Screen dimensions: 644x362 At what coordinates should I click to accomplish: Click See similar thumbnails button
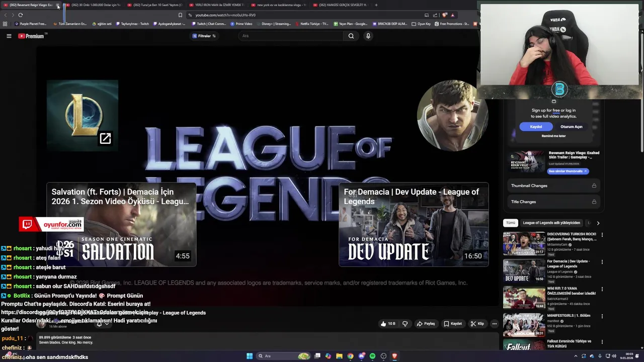(568, 171)
